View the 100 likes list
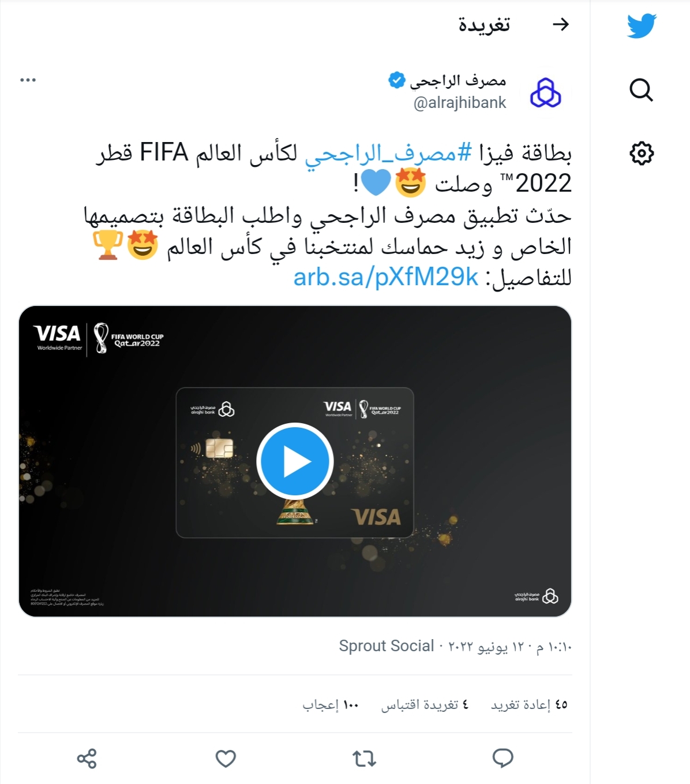Screen dimensions: 690x784 (x=331, y=704)
